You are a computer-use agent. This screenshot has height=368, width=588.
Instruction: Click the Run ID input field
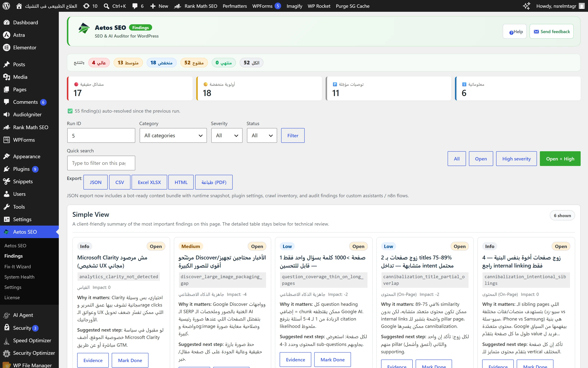[x=101, y=135]
